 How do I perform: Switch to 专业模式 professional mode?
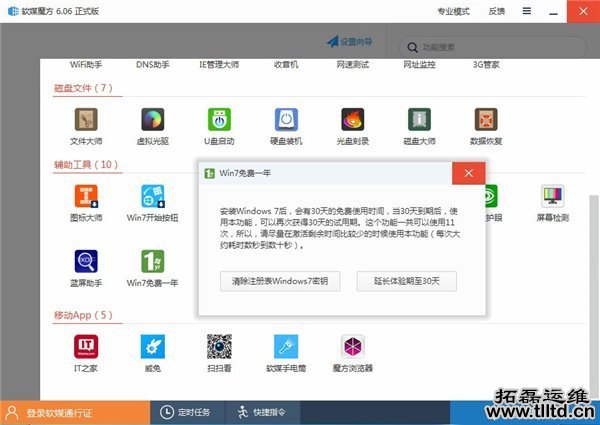coord(453,11)
